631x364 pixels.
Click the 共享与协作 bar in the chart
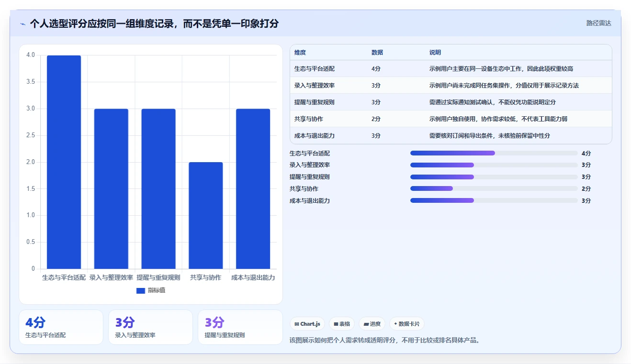click(x=206, y=216)
